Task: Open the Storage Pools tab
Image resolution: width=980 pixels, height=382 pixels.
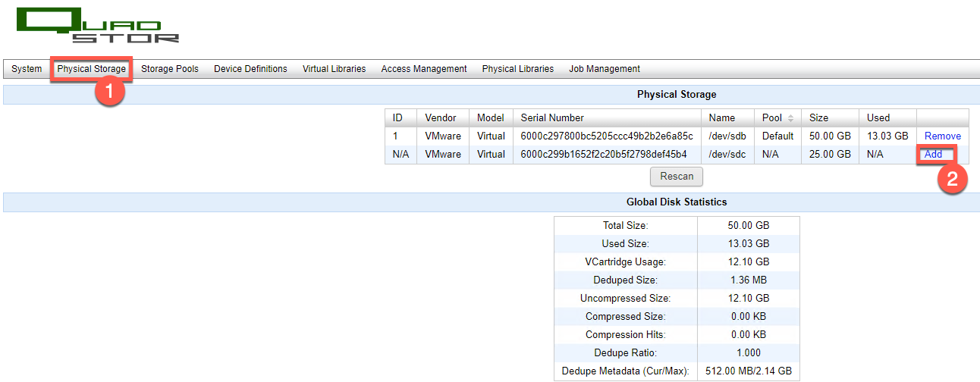Action: 170,69
